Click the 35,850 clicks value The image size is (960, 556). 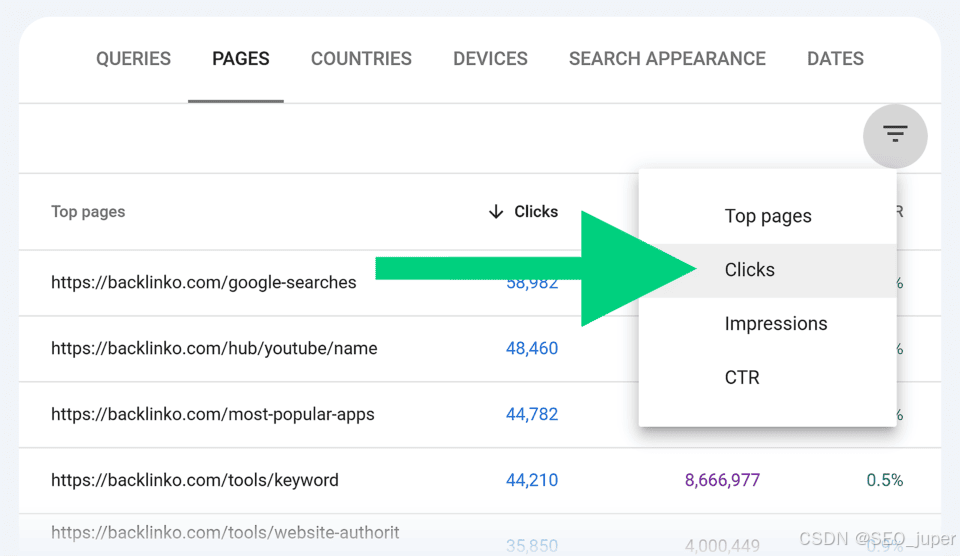532,546
